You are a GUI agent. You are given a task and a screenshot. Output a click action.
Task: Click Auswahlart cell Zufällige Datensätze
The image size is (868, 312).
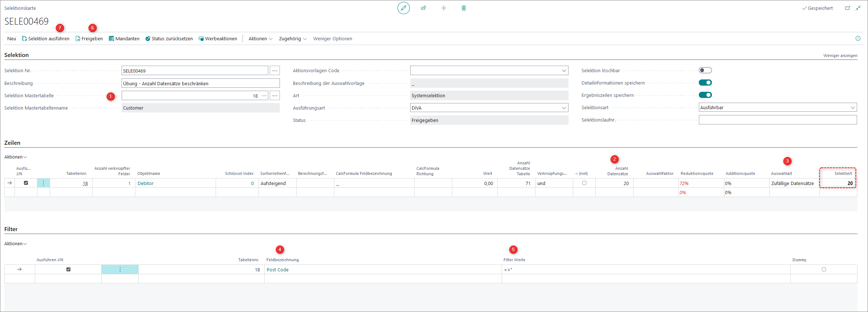tap(794, 183)
